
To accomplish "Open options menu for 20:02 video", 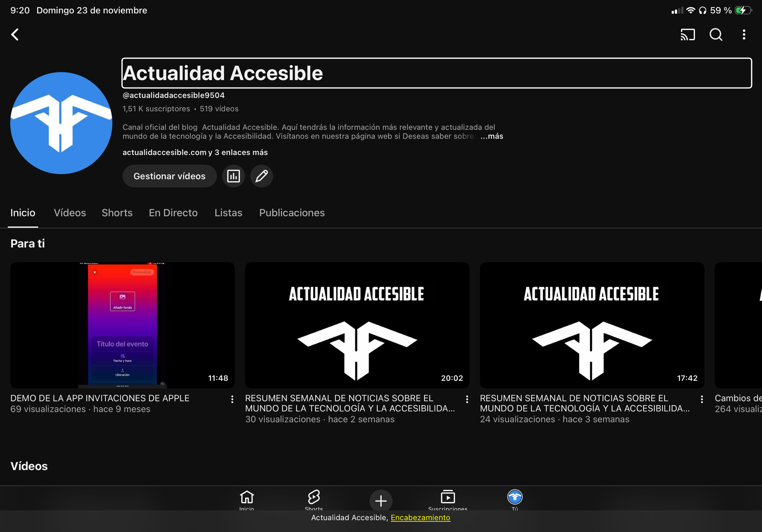I will point(467,399).
